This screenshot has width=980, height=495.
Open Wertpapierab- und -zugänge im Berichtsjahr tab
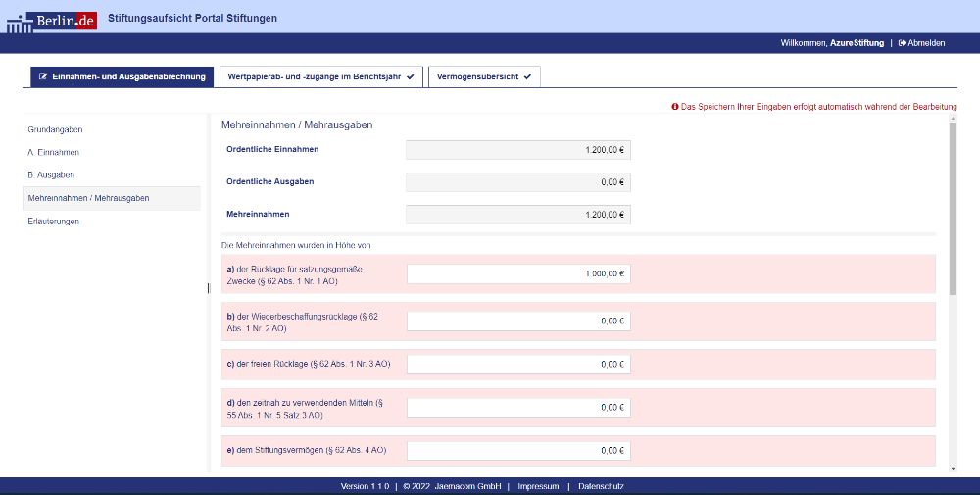314,76
